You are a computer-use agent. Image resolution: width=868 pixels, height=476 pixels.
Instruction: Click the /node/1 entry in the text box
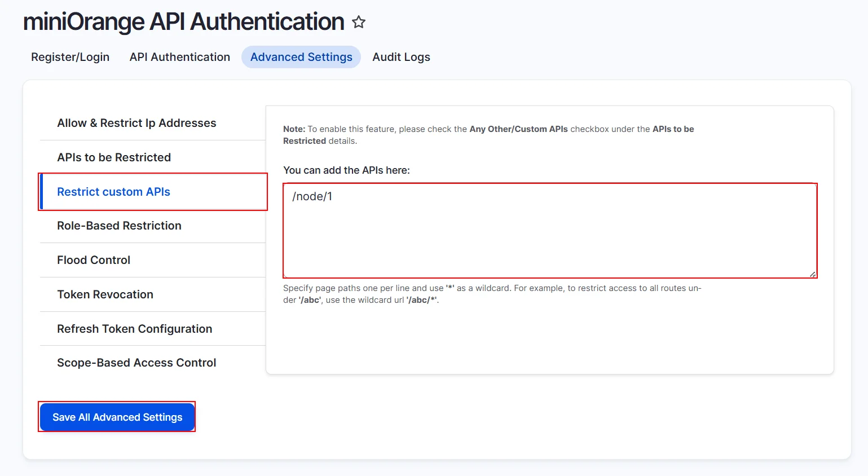[x=312, y=196]
